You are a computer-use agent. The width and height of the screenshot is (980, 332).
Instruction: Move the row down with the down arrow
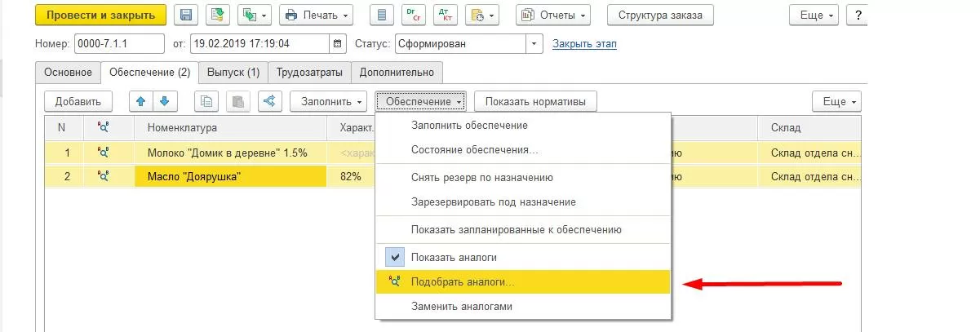coord(165,101)
